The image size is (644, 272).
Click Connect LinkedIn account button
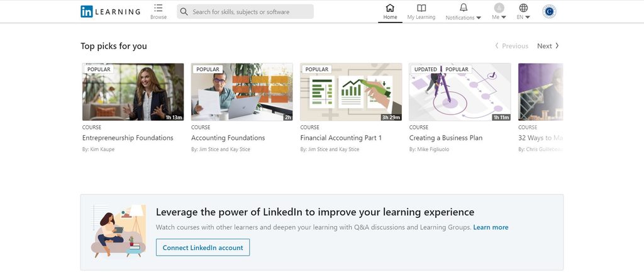coord(203,247)
